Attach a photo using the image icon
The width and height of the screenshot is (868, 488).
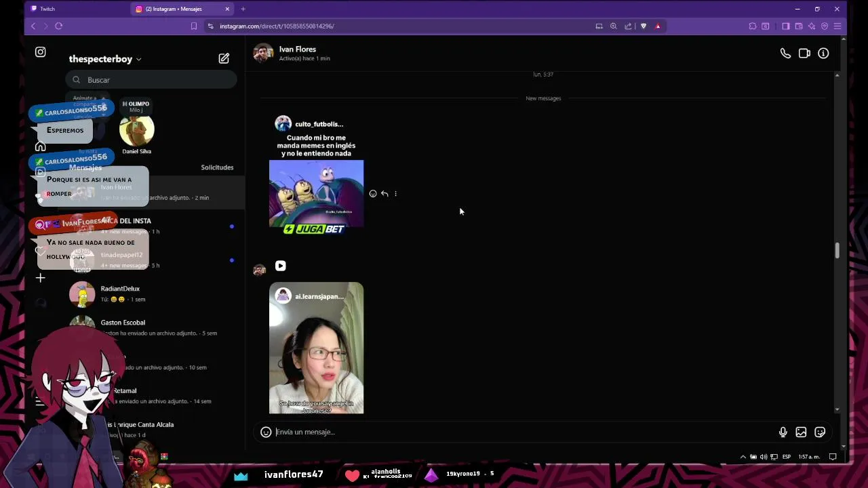(x=801, y=432)
